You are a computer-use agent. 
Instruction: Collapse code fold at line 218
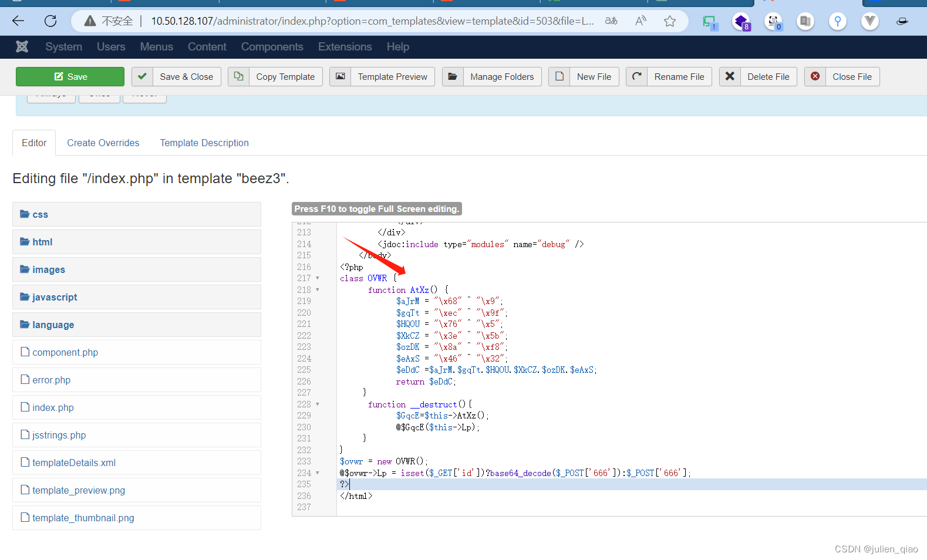click(318, 289)
